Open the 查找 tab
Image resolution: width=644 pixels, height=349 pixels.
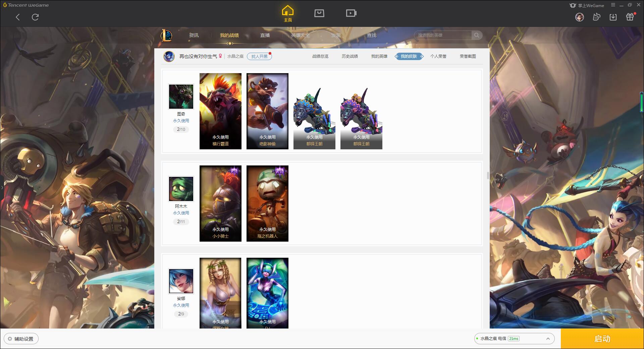click(x=372, y=35)
